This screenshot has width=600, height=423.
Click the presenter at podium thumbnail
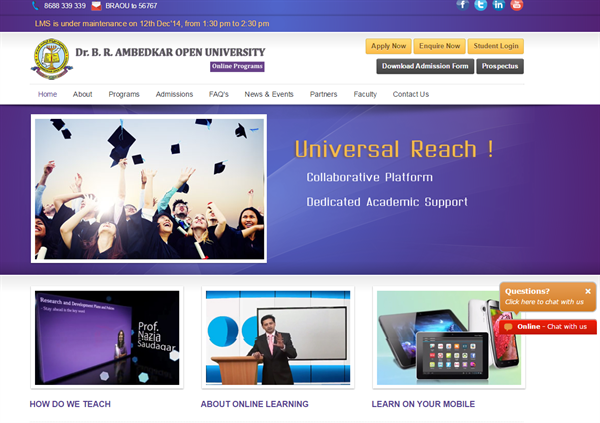click(x=278, y=338)
